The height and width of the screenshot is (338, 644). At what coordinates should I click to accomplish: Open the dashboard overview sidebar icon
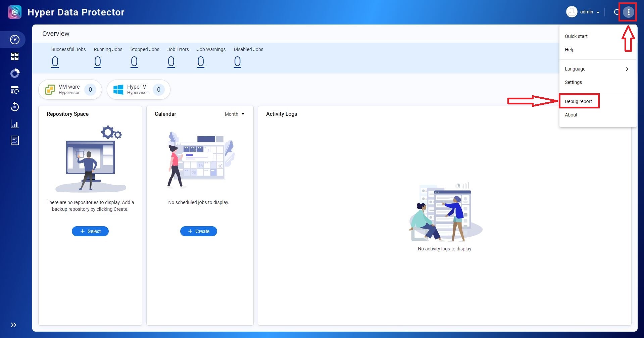(x=15, y=40)
